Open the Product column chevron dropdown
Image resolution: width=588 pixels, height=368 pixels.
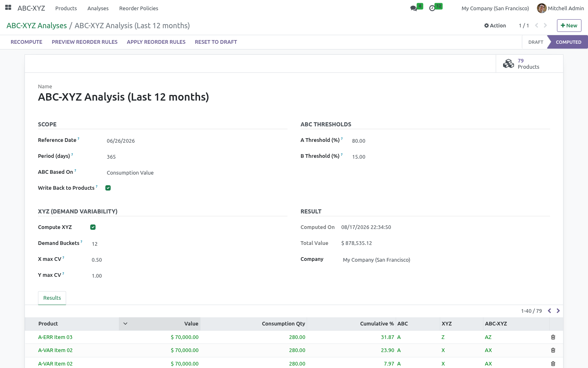click(x=125, y=324)
